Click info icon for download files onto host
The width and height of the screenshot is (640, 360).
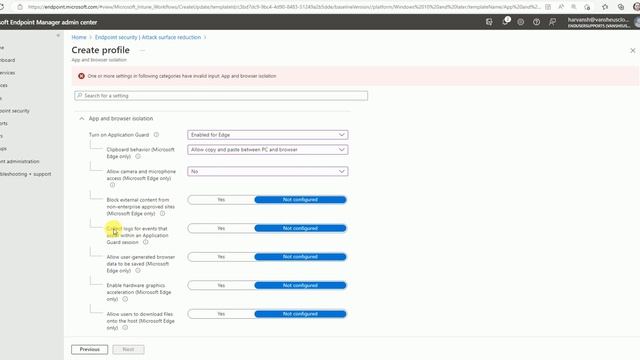pyautogui.click(x=125, y=328)
